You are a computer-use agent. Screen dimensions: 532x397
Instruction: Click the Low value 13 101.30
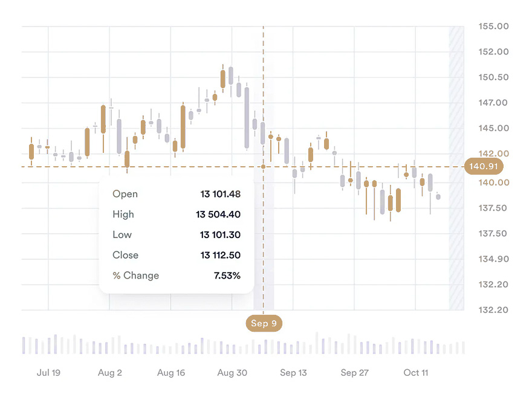point(221,235)
